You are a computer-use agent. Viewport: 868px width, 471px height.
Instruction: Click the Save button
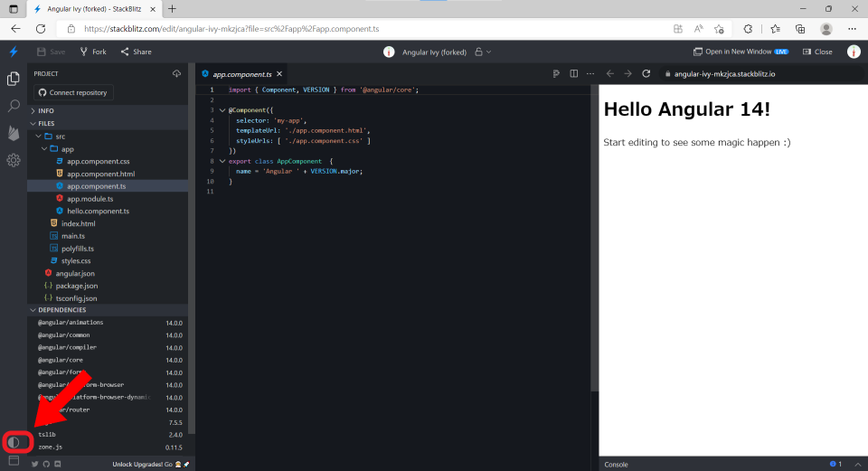51,52
